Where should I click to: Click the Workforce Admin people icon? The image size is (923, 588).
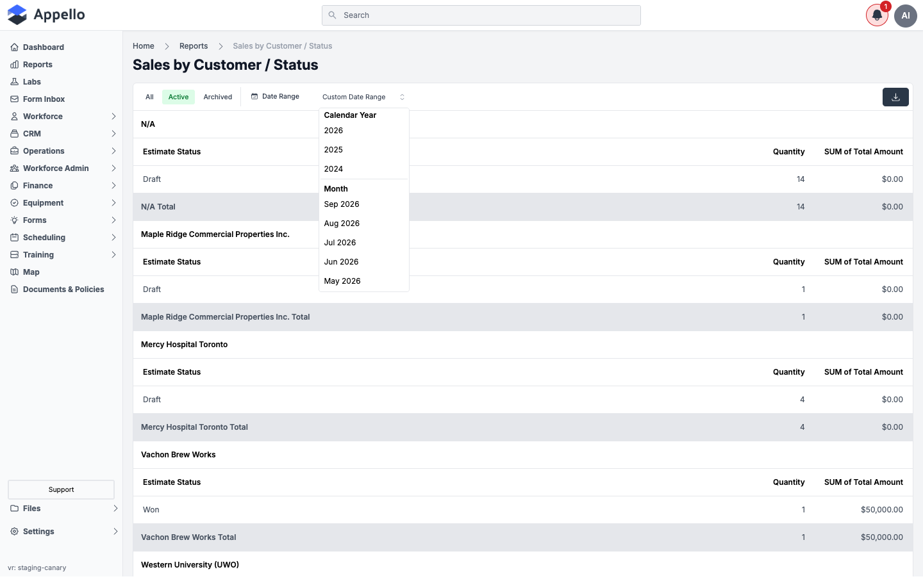point(14,168)
